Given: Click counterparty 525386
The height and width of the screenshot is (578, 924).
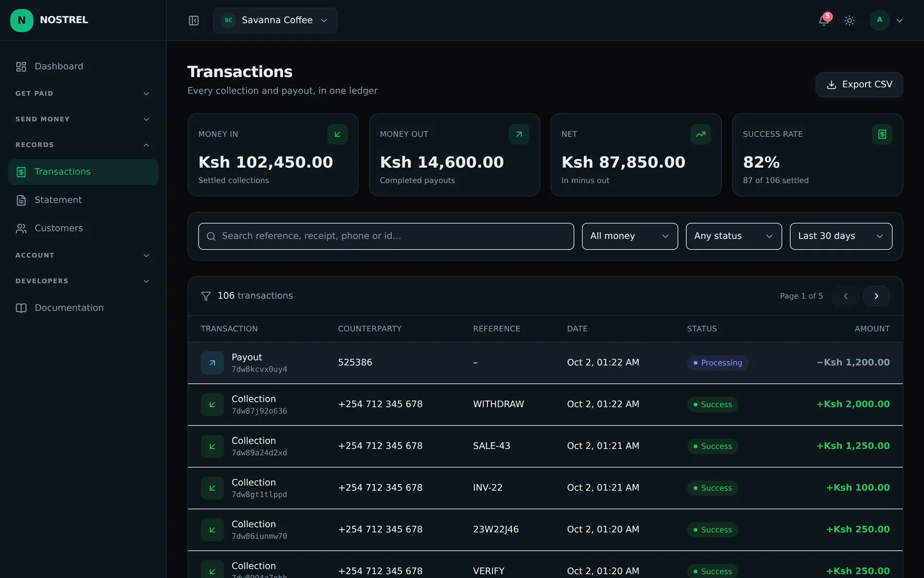Looking at the screenshot, I should 355,363.
